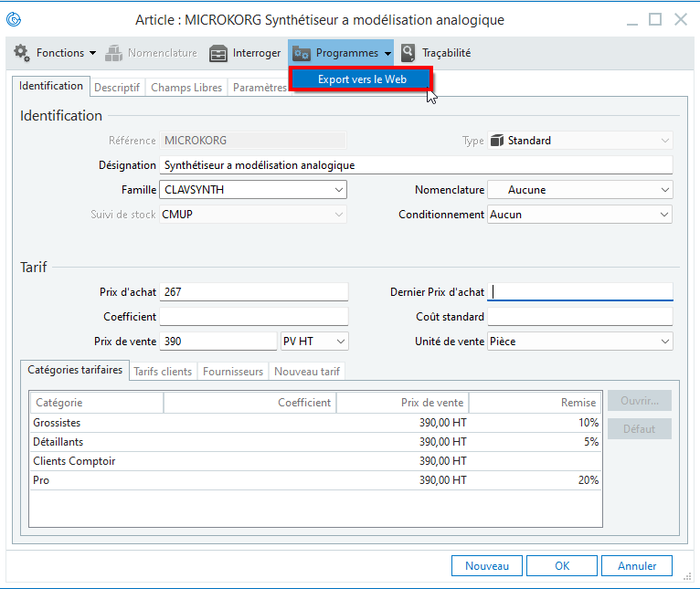Click 390,00 HT price in Clients Comptoir row
Image resolution: width=700 pixels, height=589 pixels.
click(x=443, y=461)
